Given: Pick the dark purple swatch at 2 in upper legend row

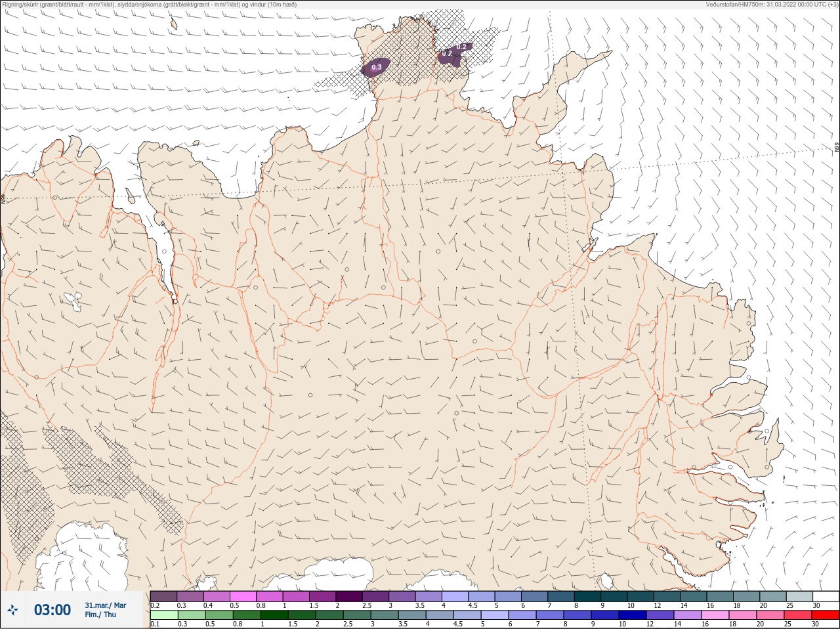Looking at the screenshot, I should (x=349, y=596).
